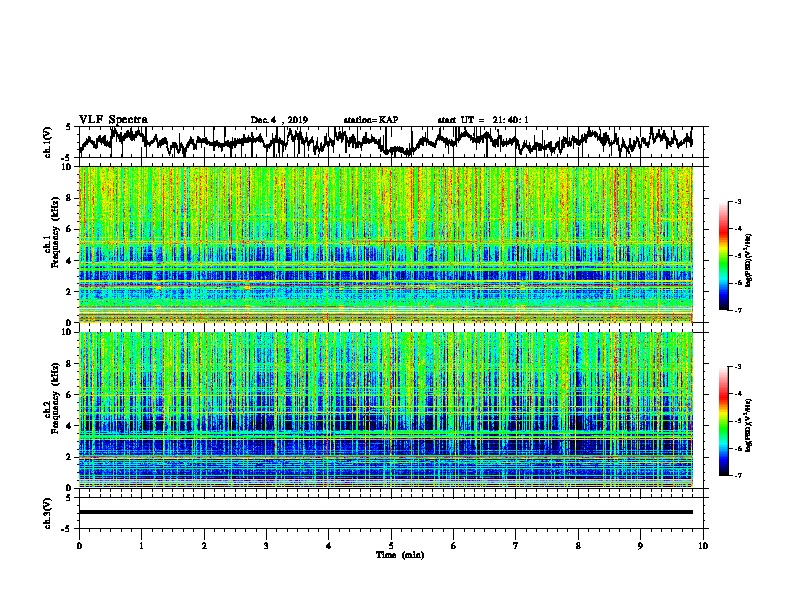Select the 'start UT = 21:40:1' text
The width and height of the screenshot is (792, 612).
[483, 120]
